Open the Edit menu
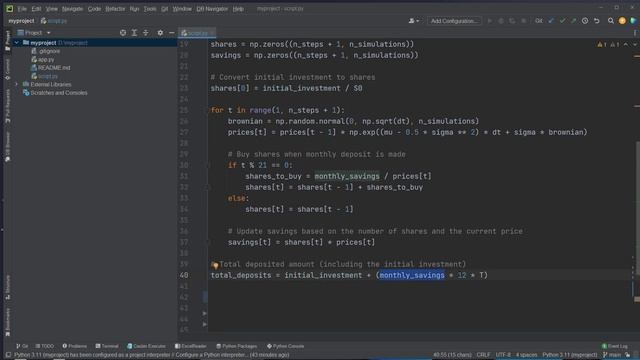 point(36,9)
